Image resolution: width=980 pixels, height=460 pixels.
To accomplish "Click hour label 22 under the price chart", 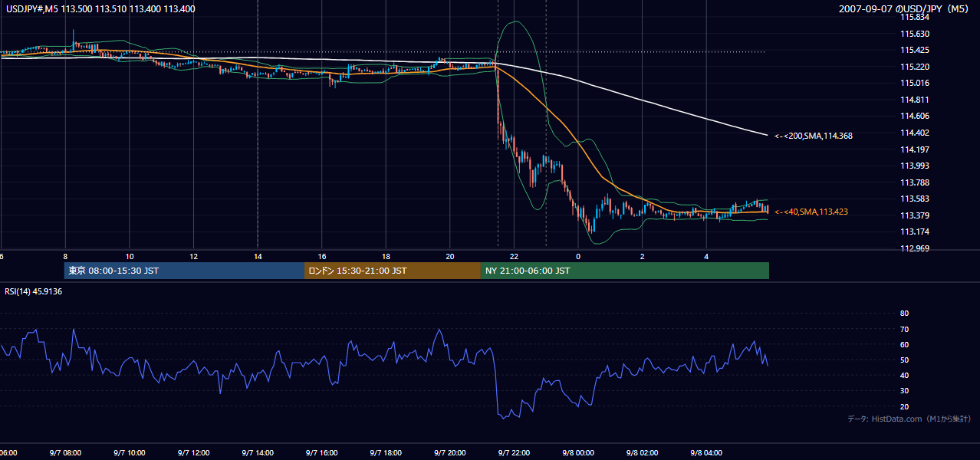I will click(x=514, y=256).
